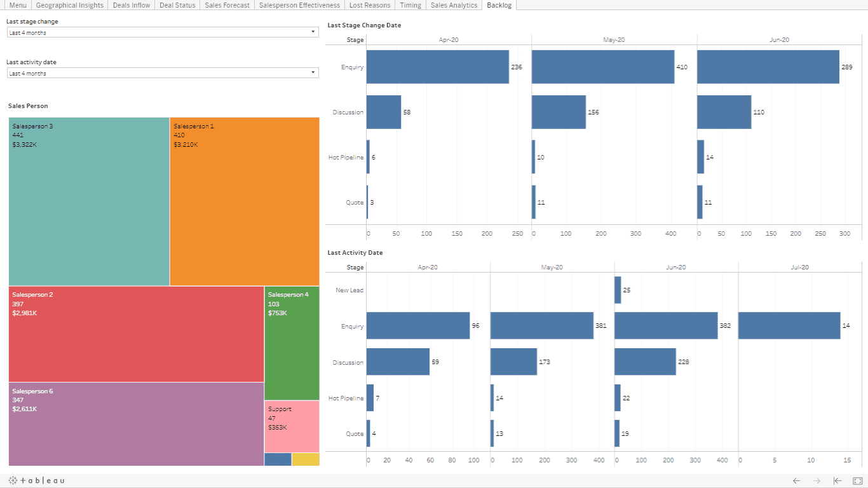Screen dimensions: 868x488
Task: Click the Jun-20 Discussion bar with 110
Action: point(724,112)
